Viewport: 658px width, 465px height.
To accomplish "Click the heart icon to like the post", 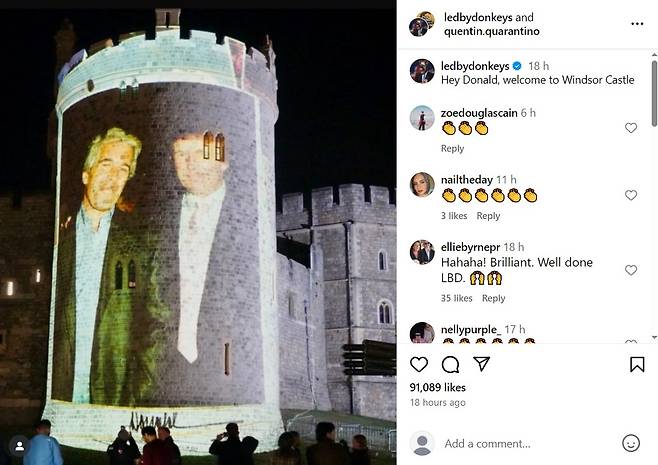I will click(x=419, y=365).
